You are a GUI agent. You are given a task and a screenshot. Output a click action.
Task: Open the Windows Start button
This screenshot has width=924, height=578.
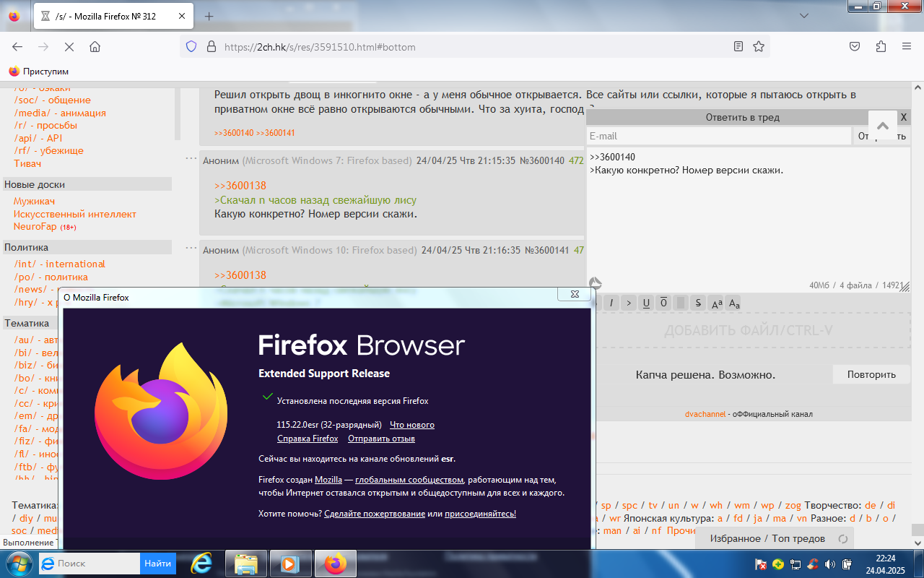click(x=18, y=563)
